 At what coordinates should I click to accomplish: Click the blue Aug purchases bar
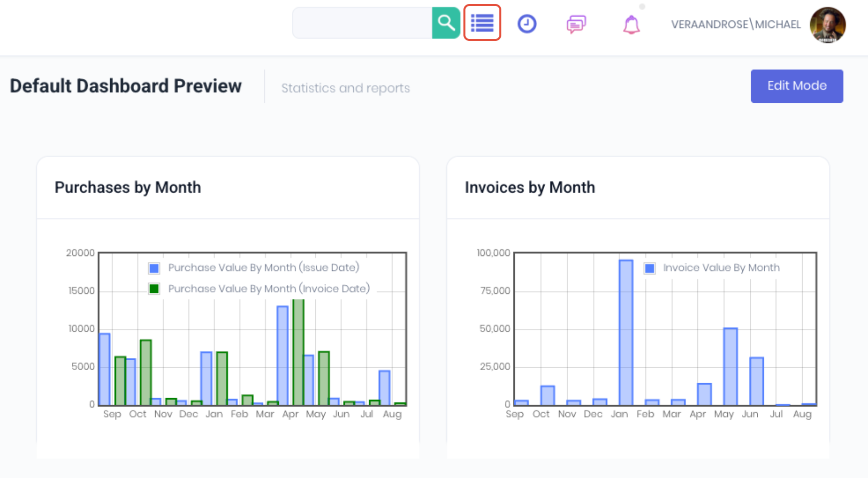click(x=384, y=388)
